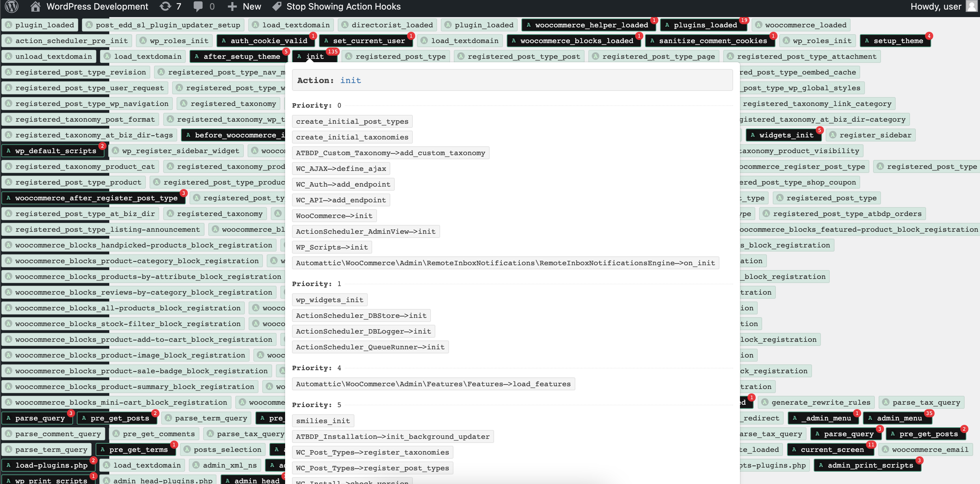
Task: Open the WordPress Development home icon
Action: click(36, 6)
